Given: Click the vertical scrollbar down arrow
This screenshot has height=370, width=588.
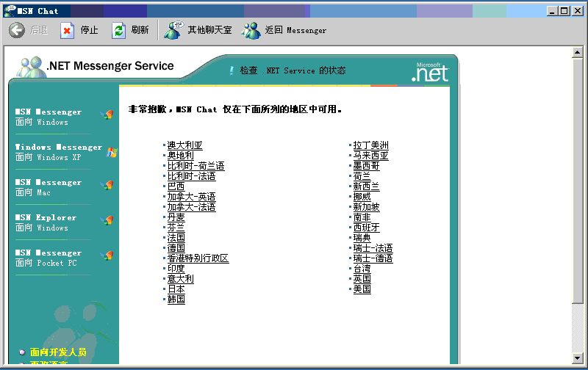Looking at the screenshot, I should click(x=578, y=356).
